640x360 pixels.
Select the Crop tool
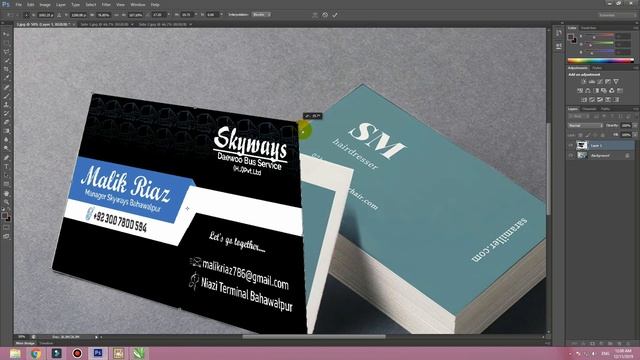pyautogui.click(x=6, y=69)
